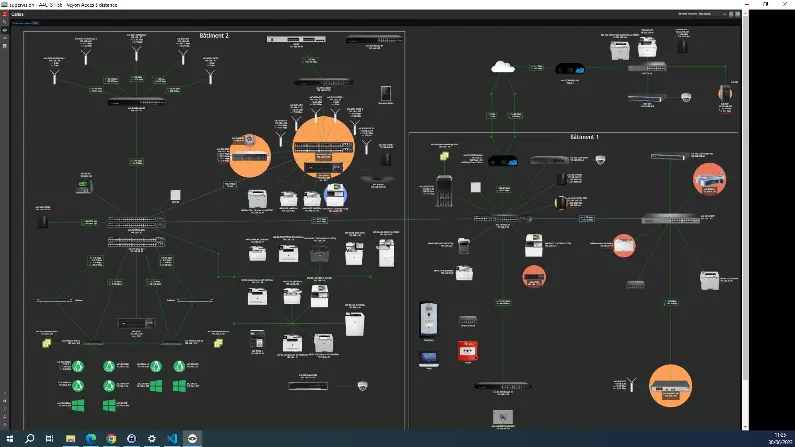The width and height of the screenshot is (795, 447).
Task: Open the Cartes tab
Action: click(x=17, y=14)
